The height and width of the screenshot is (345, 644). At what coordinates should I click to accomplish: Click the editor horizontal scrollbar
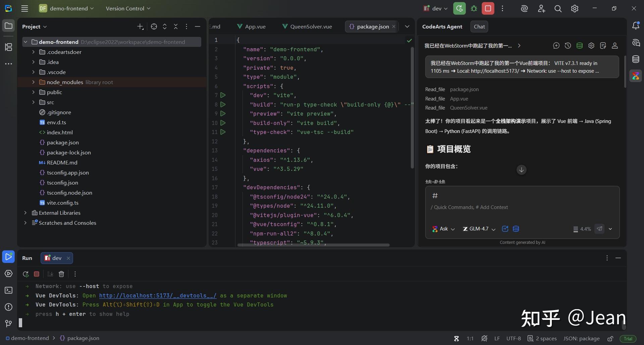tap(313, 245)
